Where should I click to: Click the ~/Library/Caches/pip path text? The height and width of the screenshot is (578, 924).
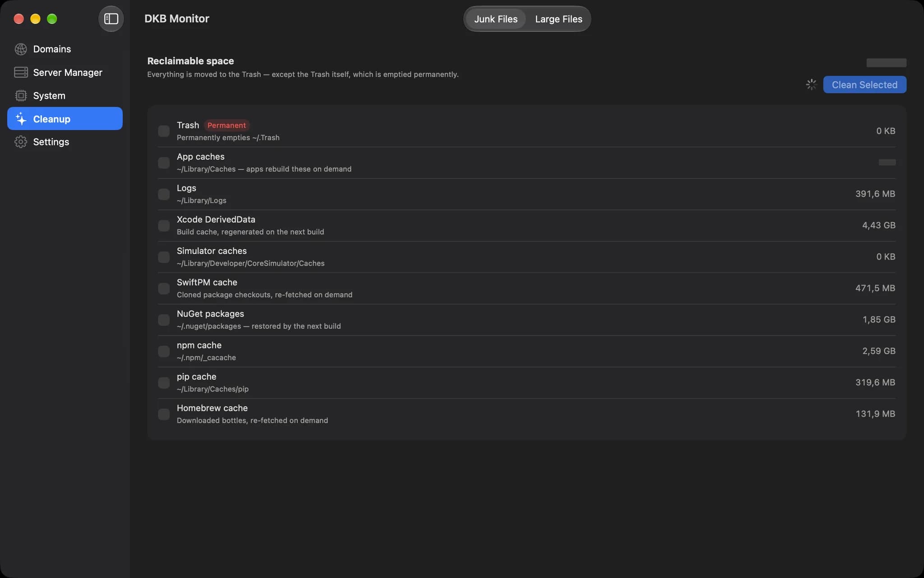coord(213,389)
